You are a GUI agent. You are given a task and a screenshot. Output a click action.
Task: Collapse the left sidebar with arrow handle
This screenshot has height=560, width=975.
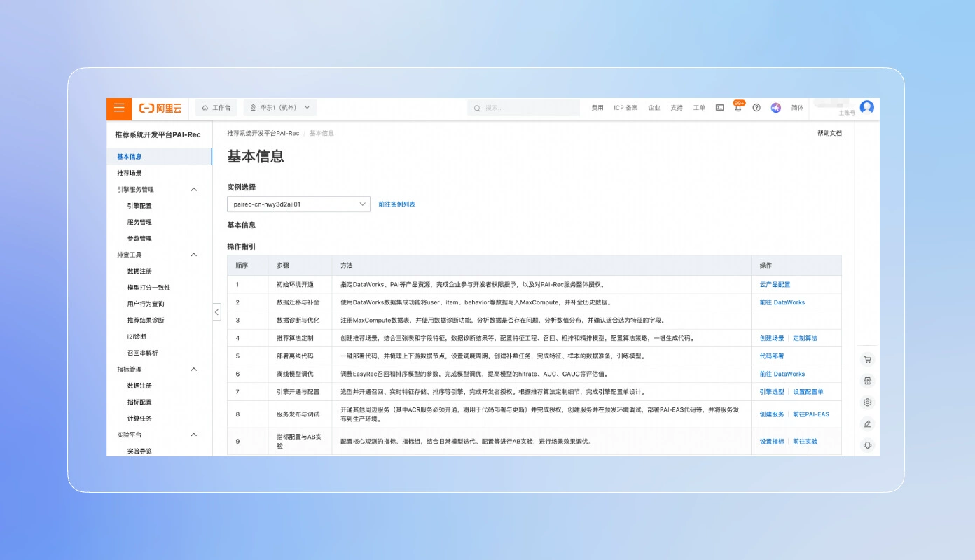click(216, 311)
